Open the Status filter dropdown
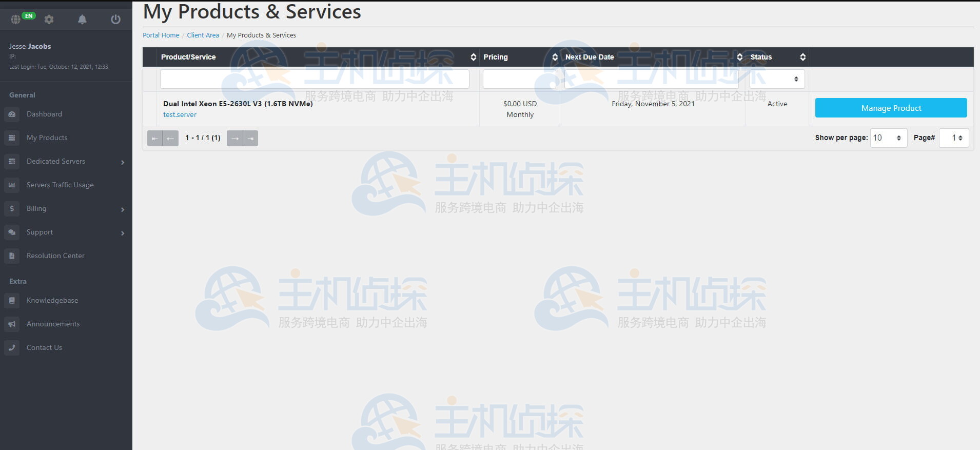Image resolution: width=980 pixels, height=450 pixels. (777, 79)
